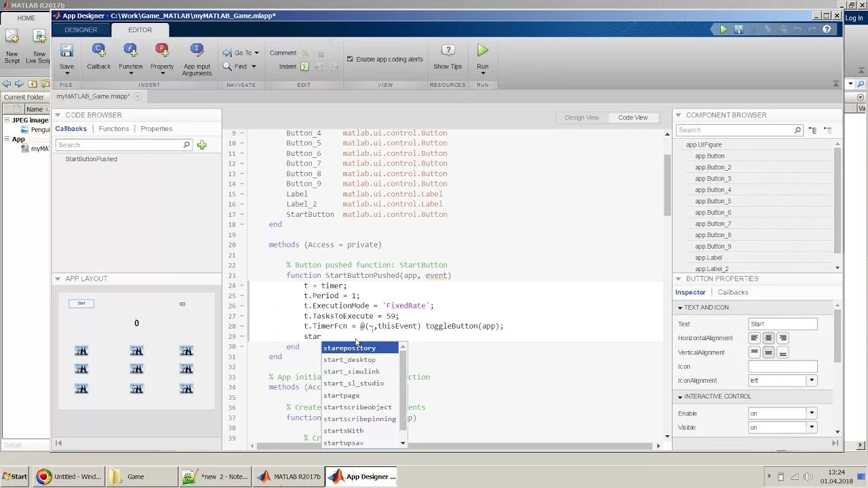Edit the Text property field containing Start
This screenshot has width=868, height=488.
[783, 324]
